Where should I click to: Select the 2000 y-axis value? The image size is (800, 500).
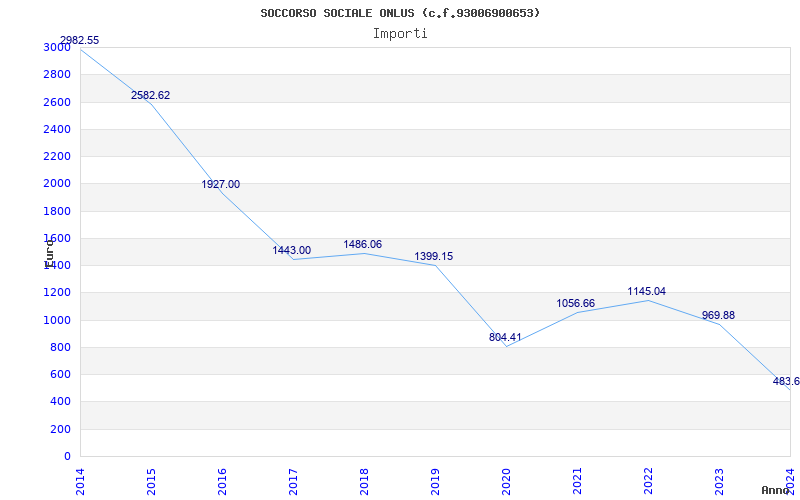point(57,184)
